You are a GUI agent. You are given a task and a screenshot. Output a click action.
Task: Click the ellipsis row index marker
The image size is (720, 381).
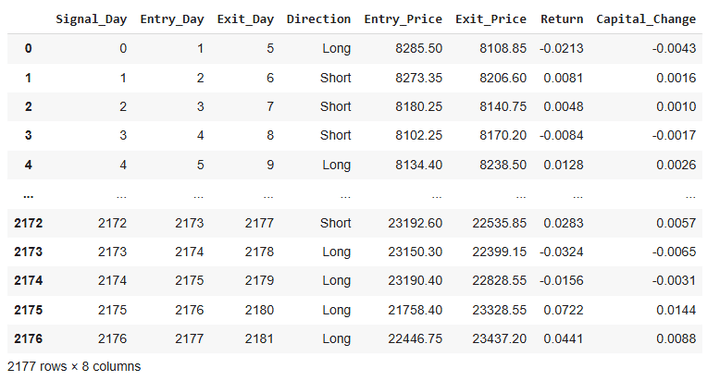(28, 196)
